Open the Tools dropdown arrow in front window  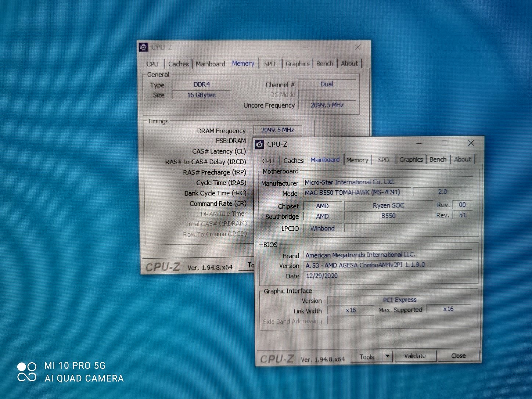[x=387, y=356]
